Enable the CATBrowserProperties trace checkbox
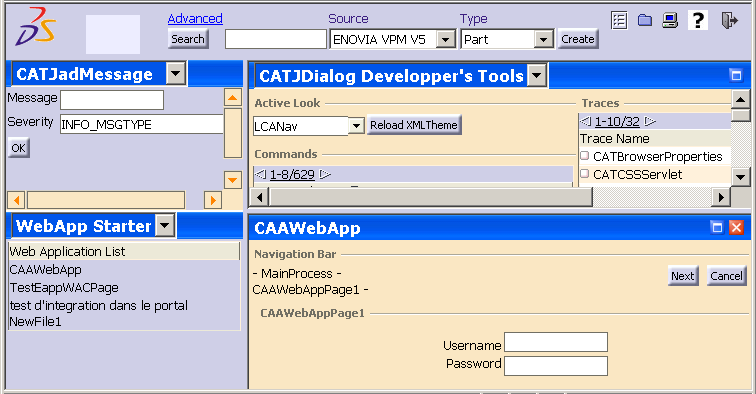This screenshot has height=394, width=756. tap(584, 156)
